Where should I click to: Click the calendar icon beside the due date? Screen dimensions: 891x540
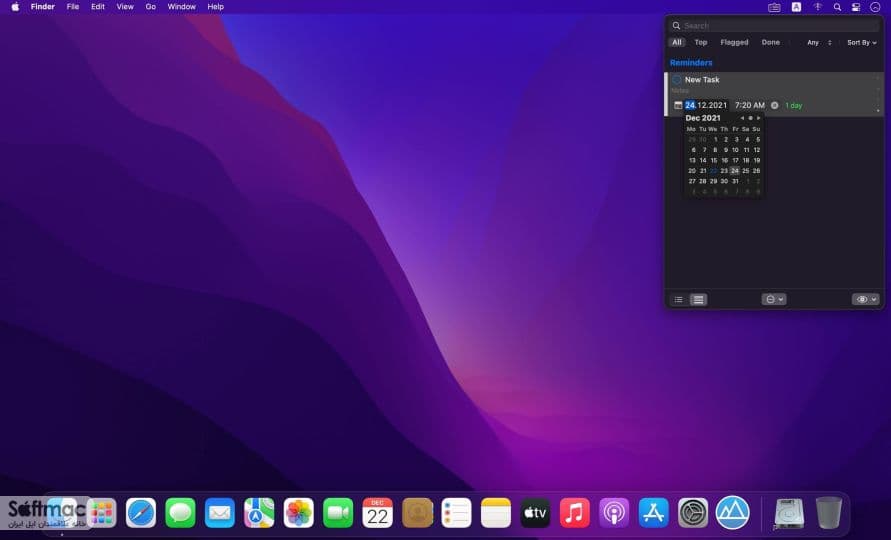tap(678, 105)
